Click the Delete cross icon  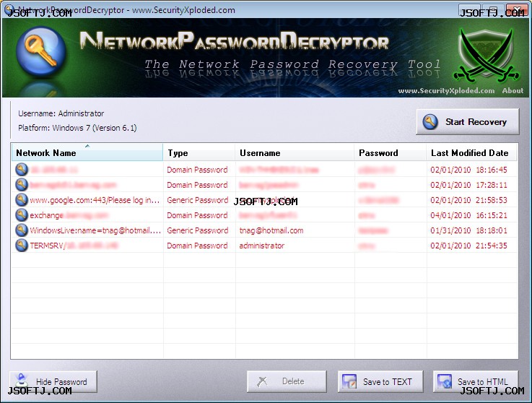tap(262, 381)
